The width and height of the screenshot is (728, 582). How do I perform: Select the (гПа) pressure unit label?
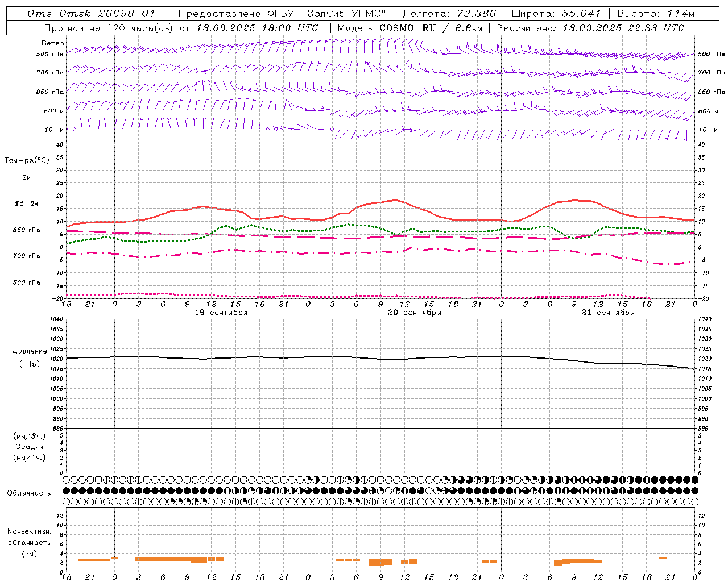[x=30, y=364]
